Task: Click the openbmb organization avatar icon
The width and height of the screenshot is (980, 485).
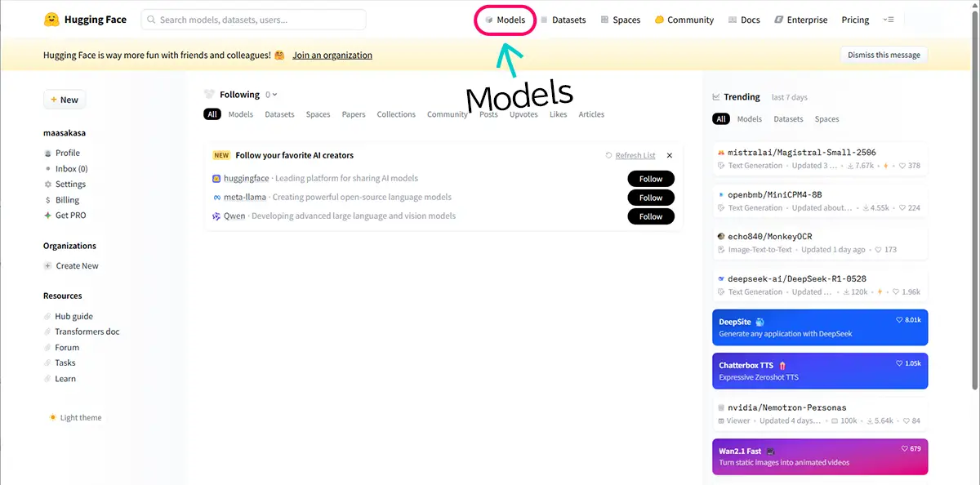Action: click(x=721, y=194)
